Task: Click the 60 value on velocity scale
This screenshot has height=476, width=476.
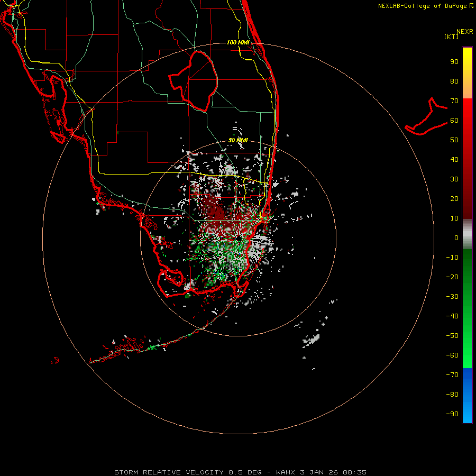Action: tap(454, 121)
